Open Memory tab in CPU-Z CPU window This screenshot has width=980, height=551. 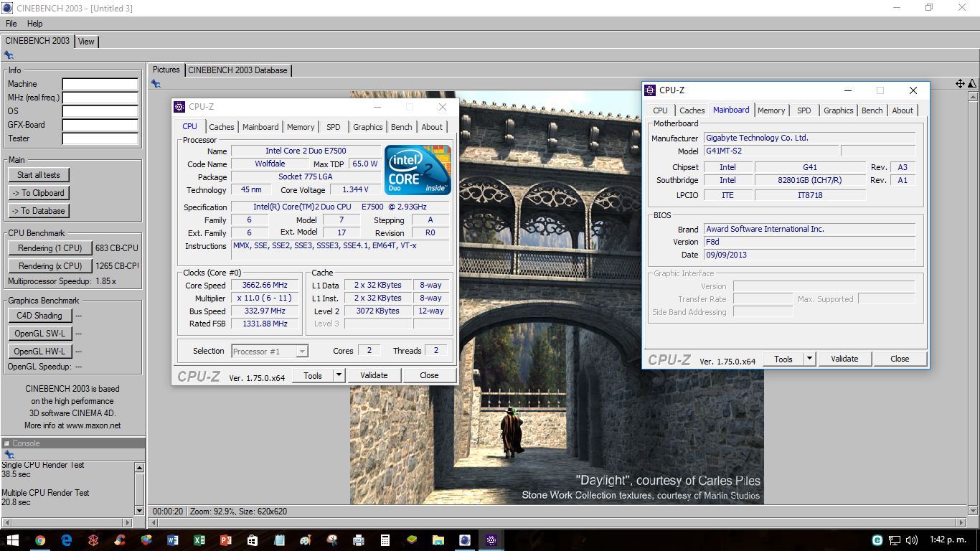pyautogui.click(x=301, y=127)
